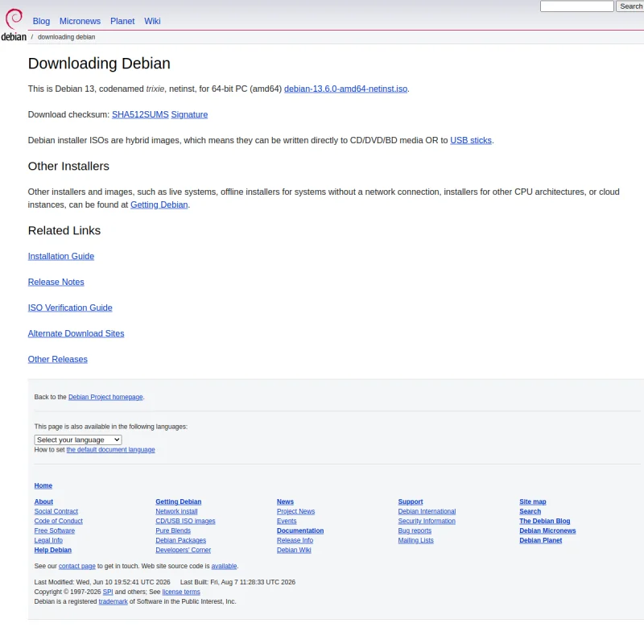Open the Debian Packages link
This screenshot has width=644, height=644.
click(x=180, y=540)
